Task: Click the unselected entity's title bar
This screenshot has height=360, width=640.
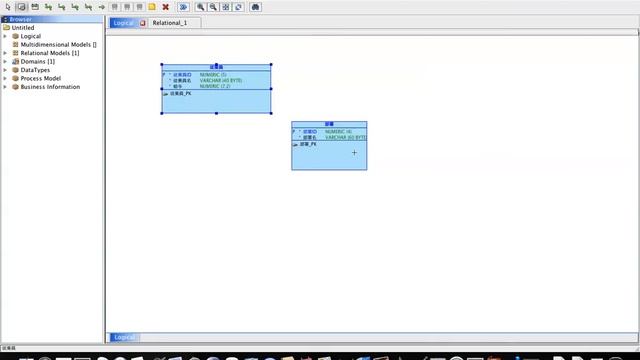Action: (329, 124)
